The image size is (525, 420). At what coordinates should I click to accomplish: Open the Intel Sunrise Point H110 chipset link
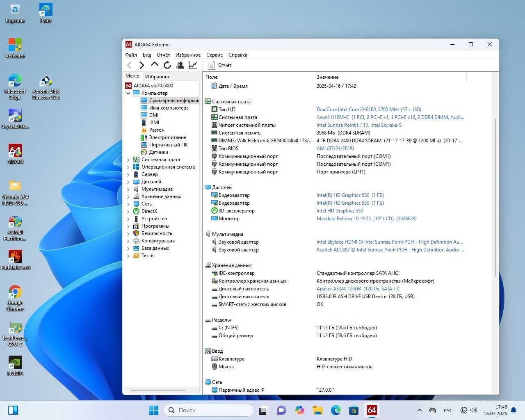(359, 125)
